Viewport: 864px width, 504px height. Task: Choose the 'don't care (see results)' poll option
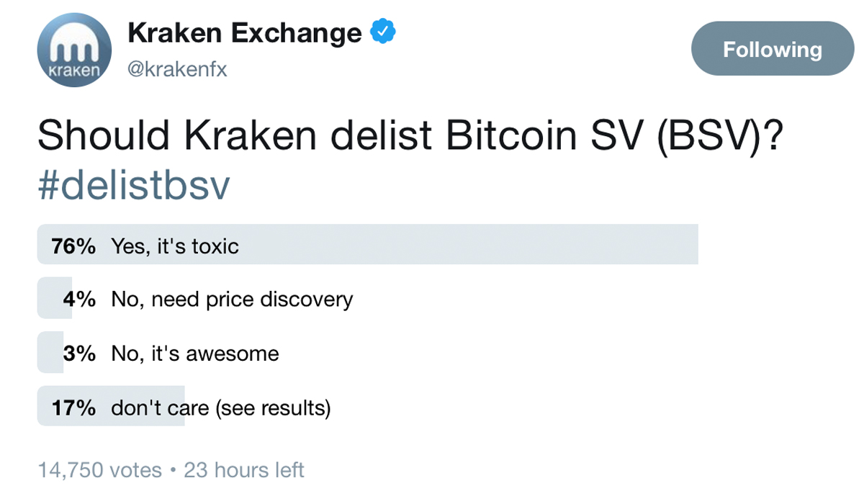point(216,407)
